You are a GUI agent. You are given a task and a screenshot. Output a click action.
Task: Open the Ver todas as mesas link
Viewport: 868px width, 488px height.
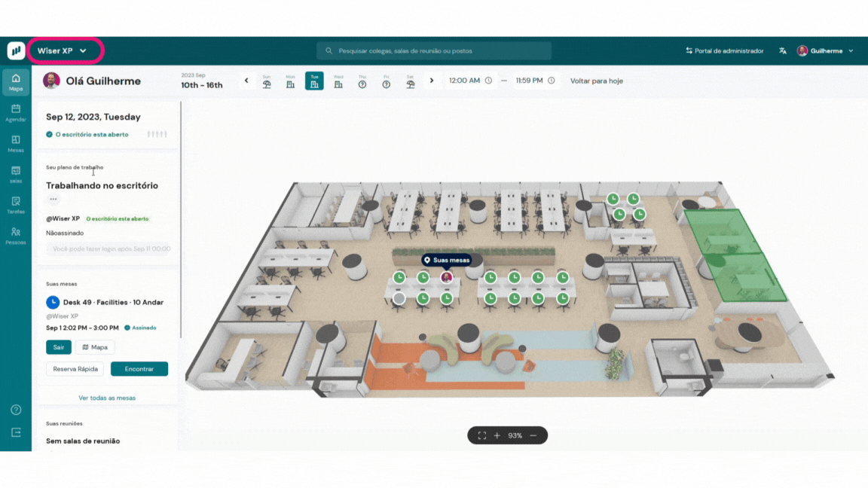coord(107,398)
